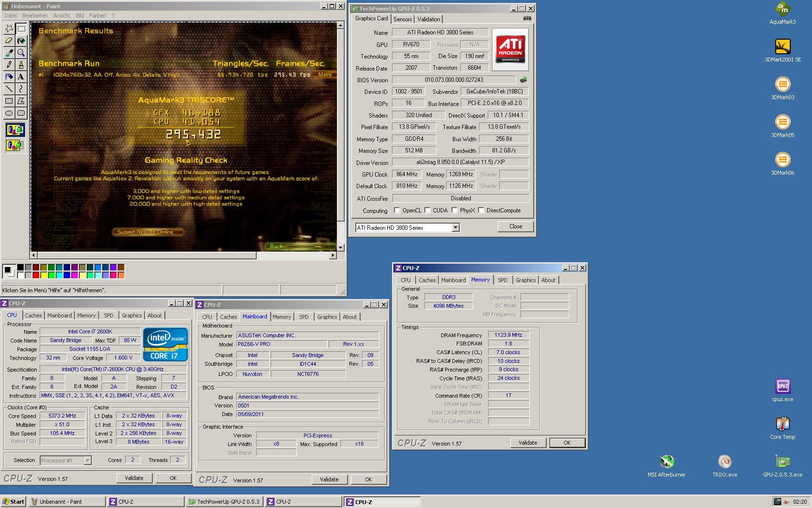812x508 pixels.
Task: Pick the white color swatch in Paint palette
Action: coord(20,275)
